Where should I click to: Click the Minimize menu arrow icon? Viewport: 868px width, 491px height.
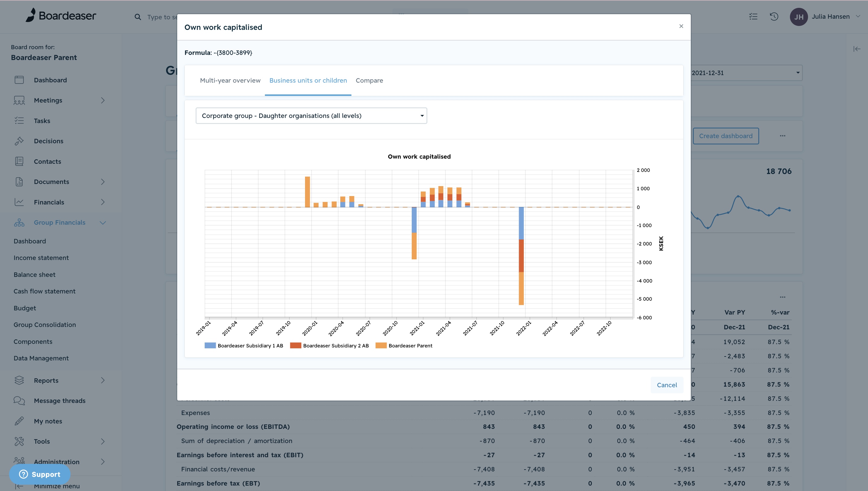tap(19, 486)
